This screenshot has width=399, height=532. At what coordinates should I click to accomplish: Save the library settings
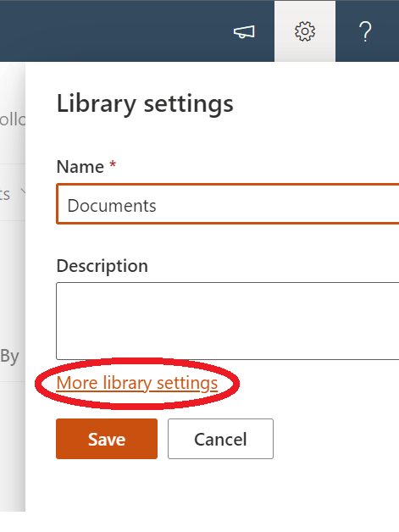(x=107, y=439)
